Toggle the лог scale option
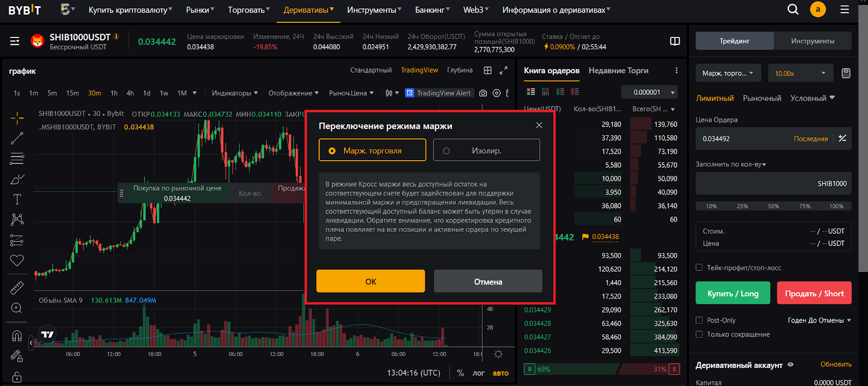 (x=478, y=373)
